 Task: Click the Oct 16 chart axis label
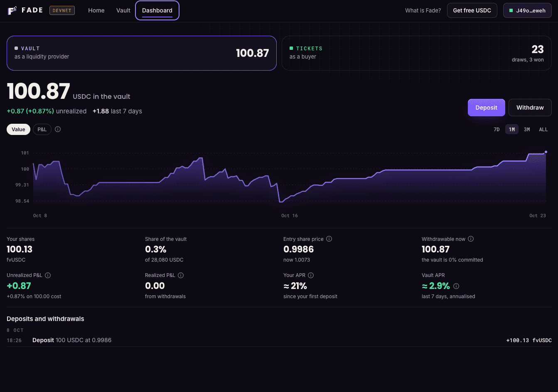coord(290,216)
